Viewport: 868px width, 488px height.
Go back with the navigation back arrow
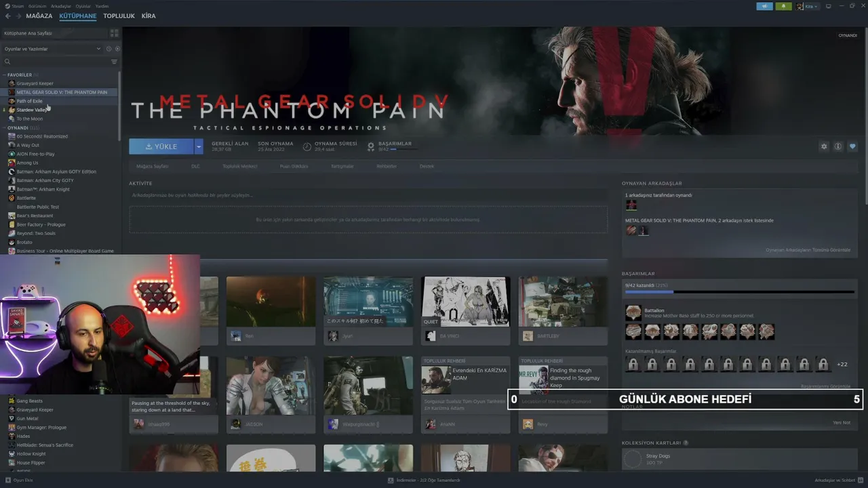pos(8,16)
